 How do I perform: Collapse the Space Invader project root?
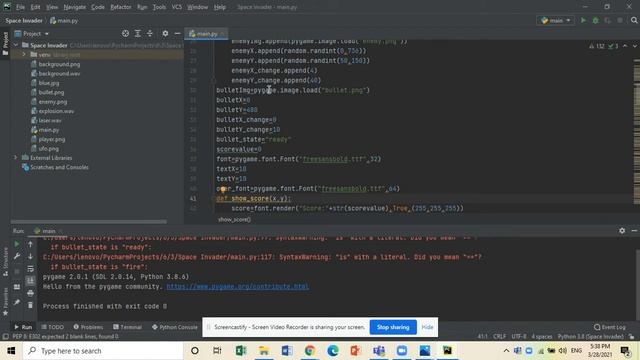click(16, 45)
